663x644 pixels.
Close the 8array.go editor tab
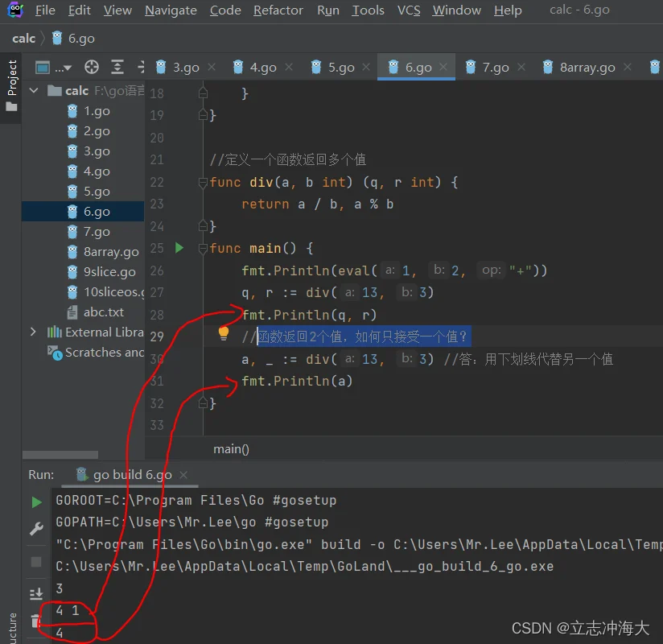[628, 67]
